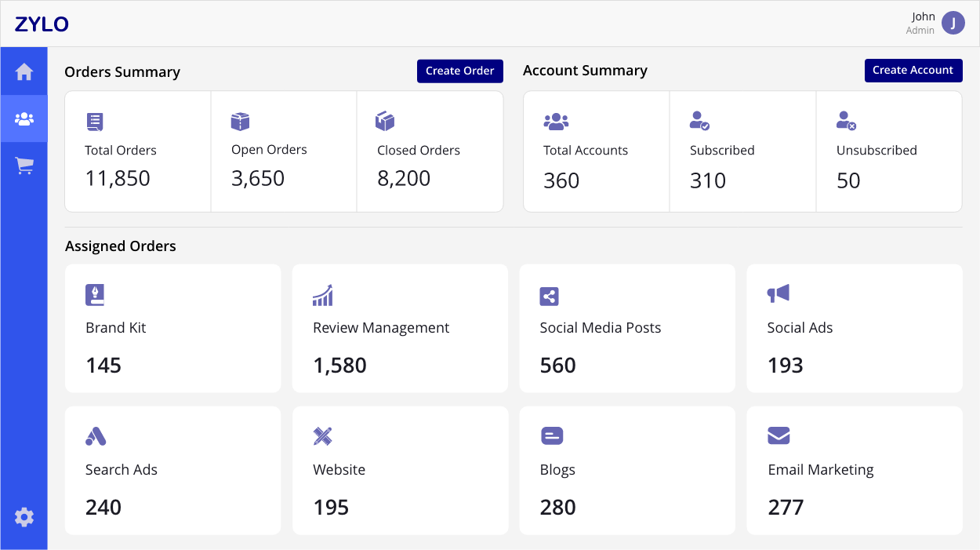The width and height of the screenshot is (980, 550).
Task: Click the Social Media Posts share icon
Action: pos(550,297)
